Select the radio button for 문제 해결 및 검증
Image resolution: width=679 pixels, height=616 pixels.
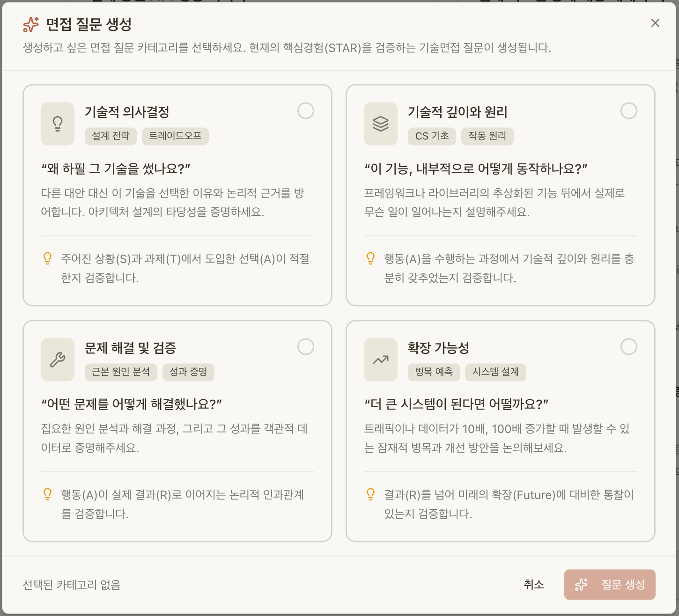(x=305, y=347)
